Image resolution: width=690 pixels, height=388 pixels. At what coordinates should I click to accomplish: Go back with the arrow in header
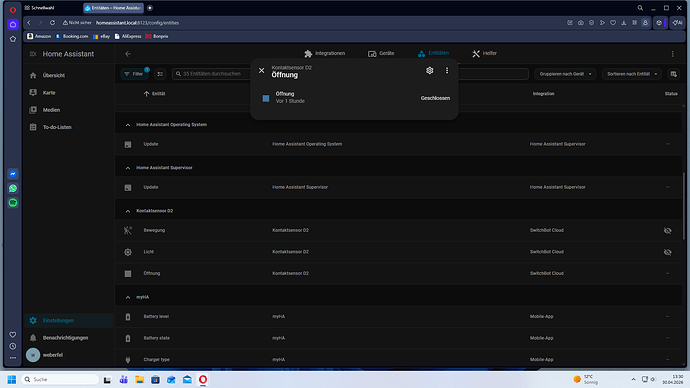[x=128, y=54]
